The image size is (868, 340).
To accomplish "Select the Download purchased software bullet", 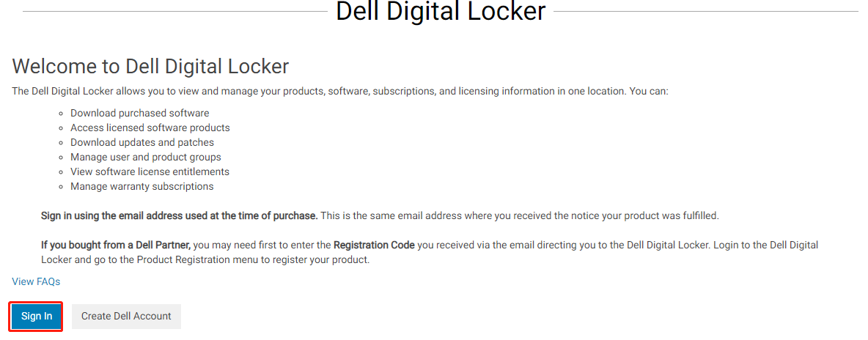I will click(x=139, y=113).
